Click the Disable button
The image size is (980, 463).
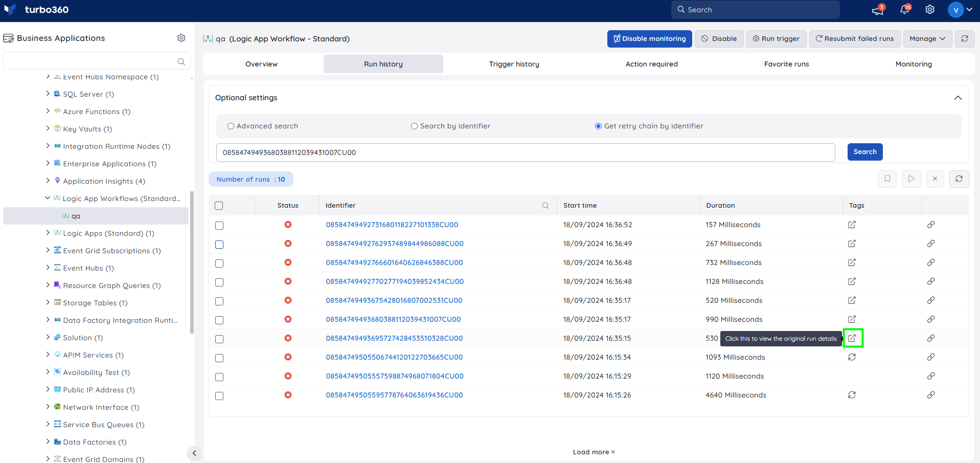point(719,39)
